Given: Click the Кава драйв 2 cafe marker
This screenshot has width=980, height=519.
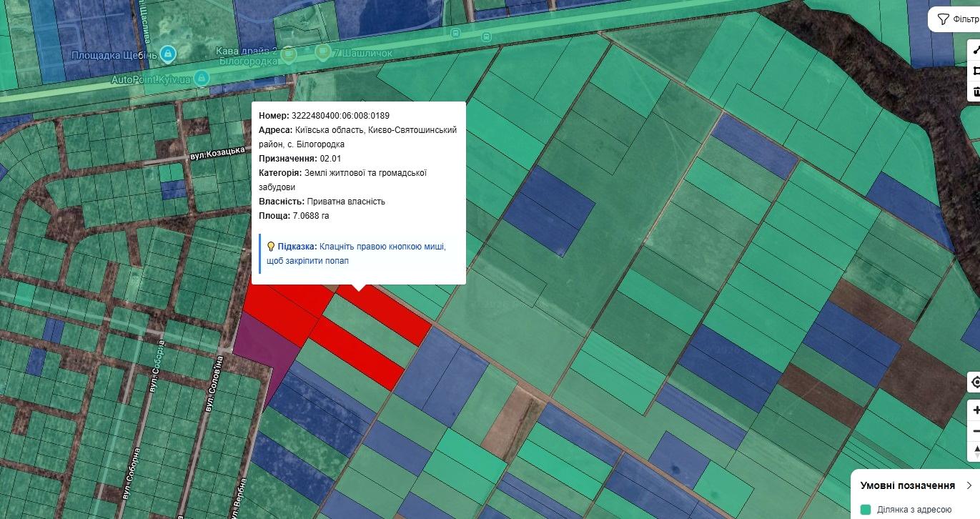Looking at the screenshot, I should click(x=289, y=54).
